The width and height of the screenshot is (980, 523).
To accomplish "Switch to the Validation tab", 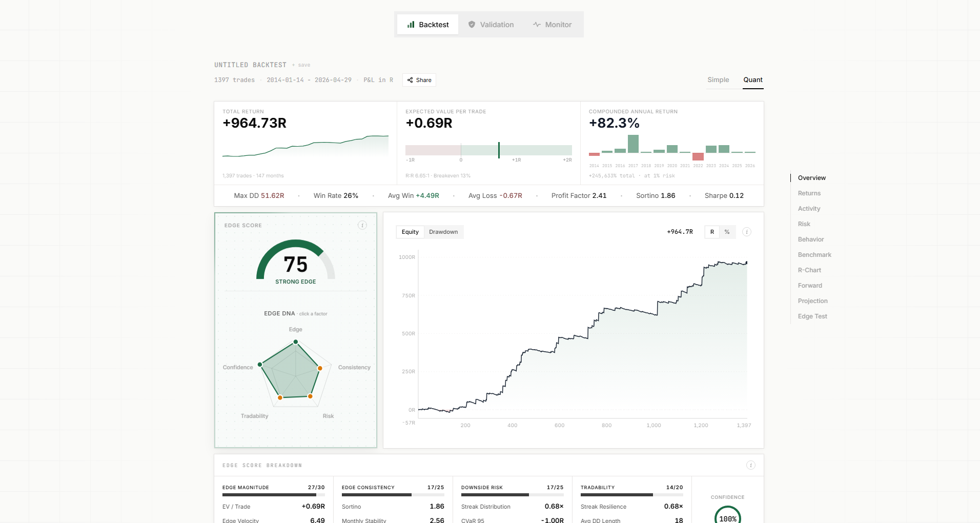I will point(491,25).
